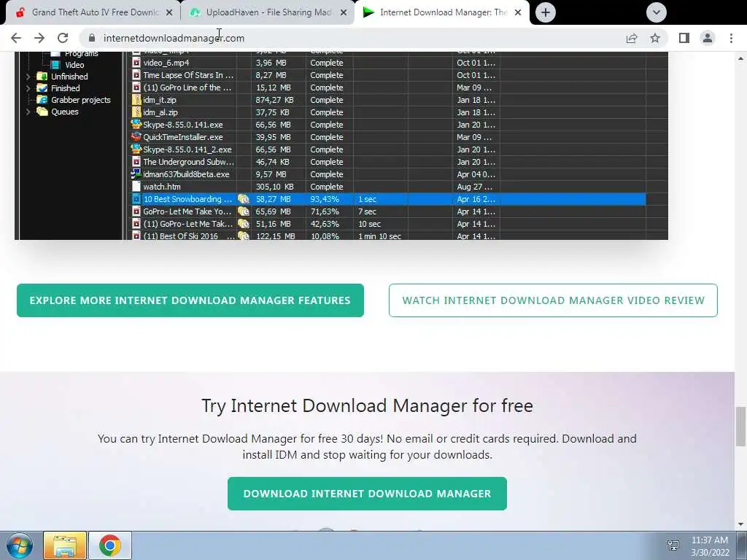Image resolution: width=747 pixels, height=560 pixels.
Task: Click the Queues folder icon
Action: click(42, 112)
